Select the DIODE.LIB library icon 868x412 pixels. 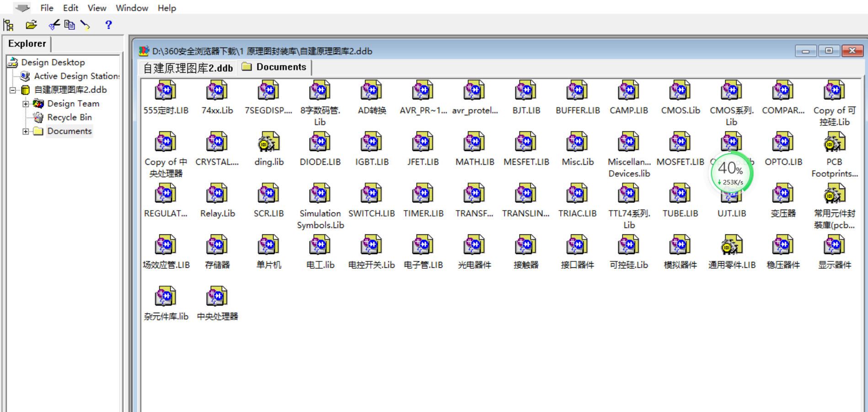[x=320, y=142]
